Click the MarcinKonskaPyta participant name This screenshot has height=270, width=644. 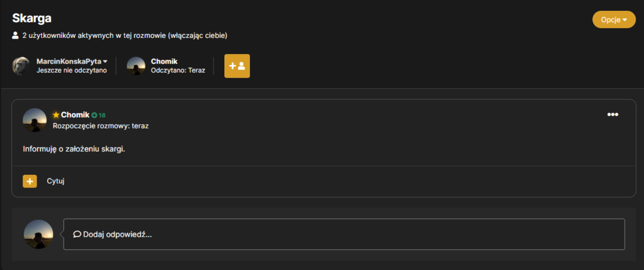[69, 62]
